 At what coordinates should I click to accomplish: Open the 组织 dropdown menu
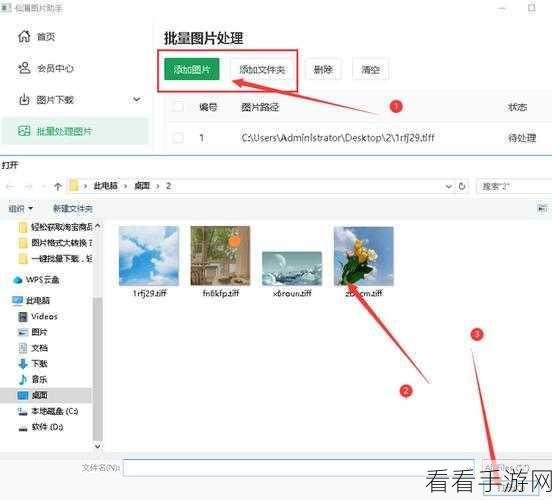coord(20,208)
